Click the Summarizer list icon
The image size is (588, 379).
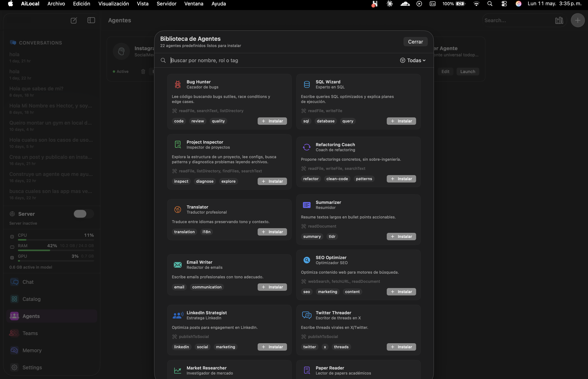(x=307, y=205)
